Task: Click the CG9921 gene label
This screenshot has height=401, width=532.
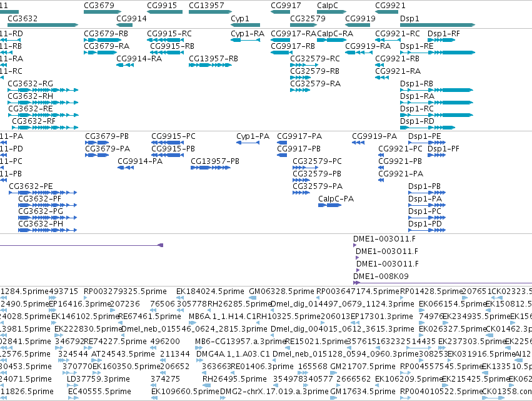Action: point(390,6)
